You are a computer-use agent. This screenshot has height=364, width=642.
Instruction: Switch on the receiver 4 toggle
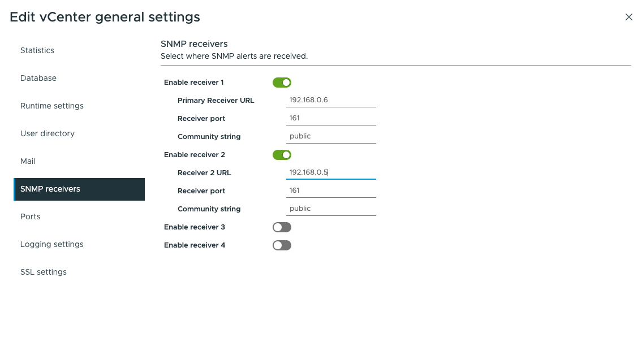coord(282,245)
